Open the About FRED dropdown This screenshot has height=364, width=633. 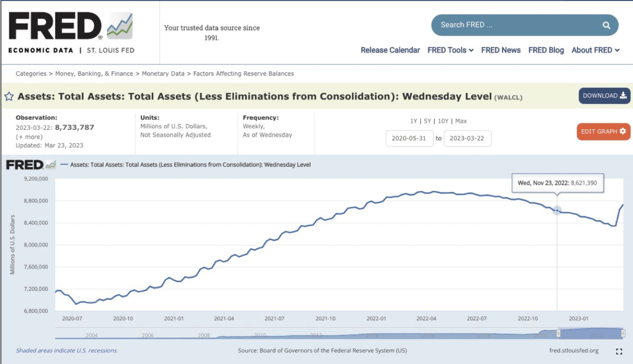point(595,50)
